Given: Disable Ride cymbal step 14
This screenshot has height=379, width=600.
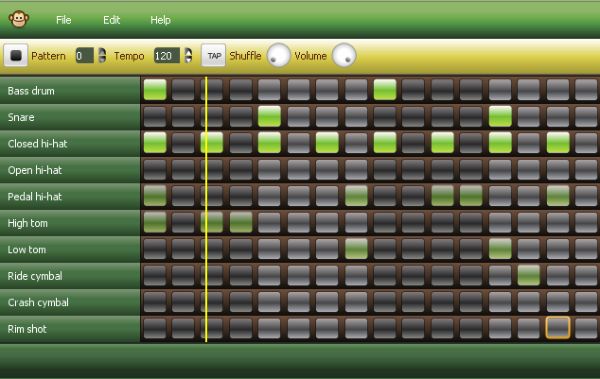Looking at the screenshot, I should tap(529, 275).
